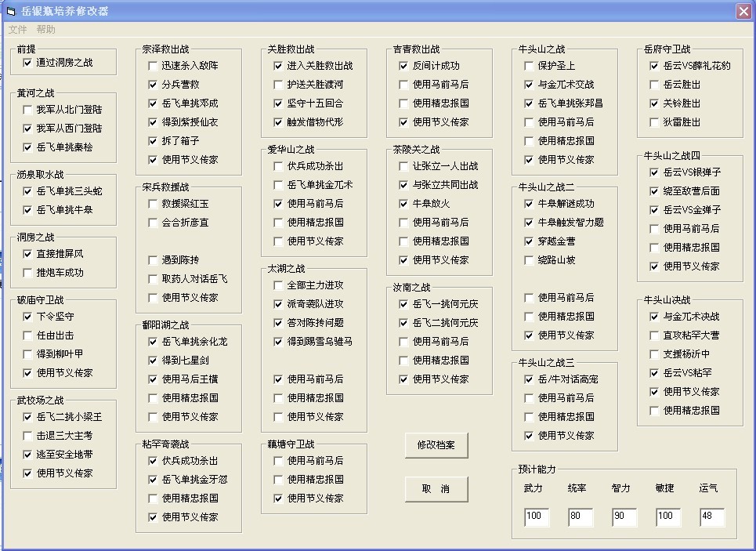Check 狄雷胜出 in 岳府守卫战

655,122
